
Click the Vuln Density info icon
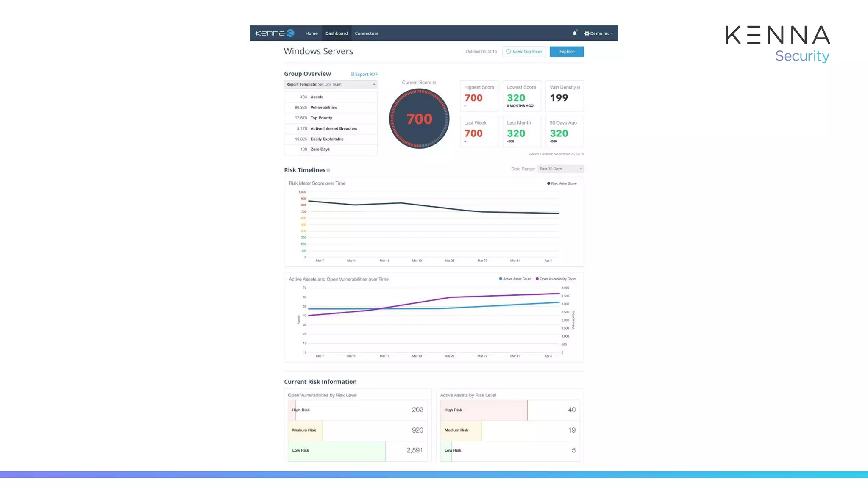point(579,88)
